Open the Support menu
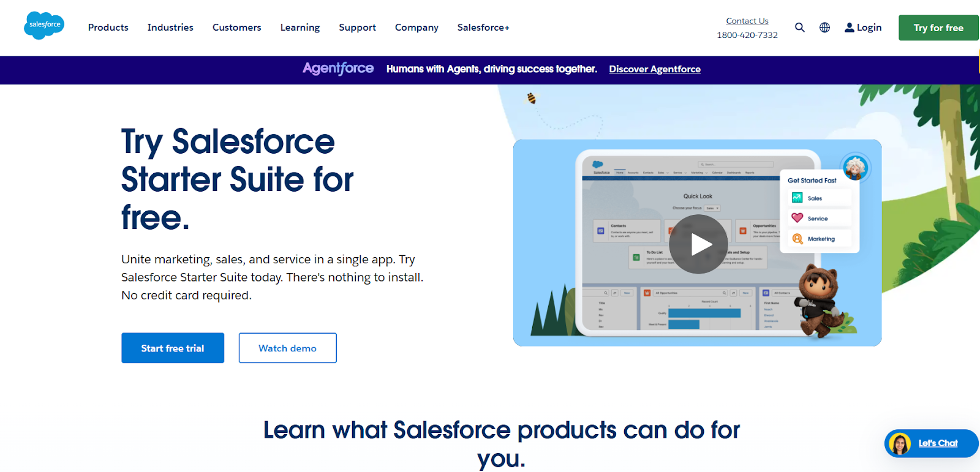 point(358,28)
